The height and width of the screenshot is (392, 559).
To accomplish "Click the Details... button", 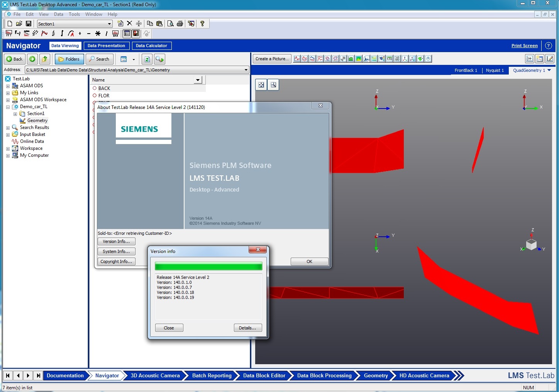I will click(248, 328).
